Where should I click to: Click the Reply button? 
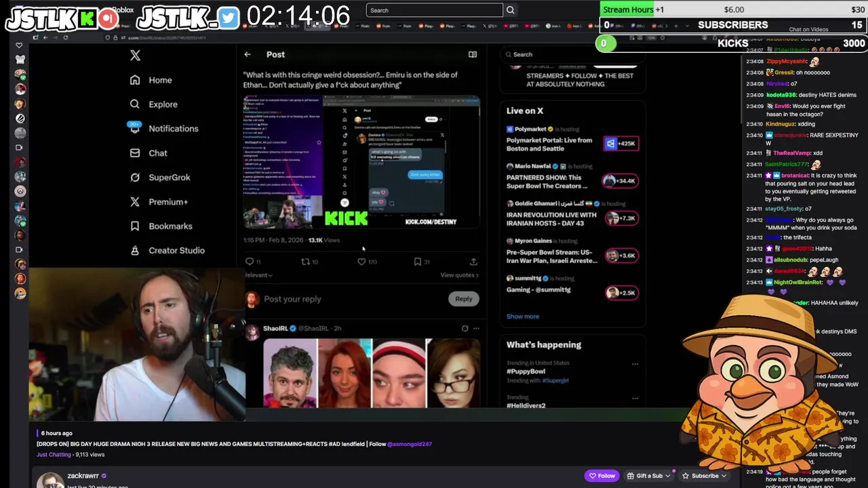coord(464,299)
